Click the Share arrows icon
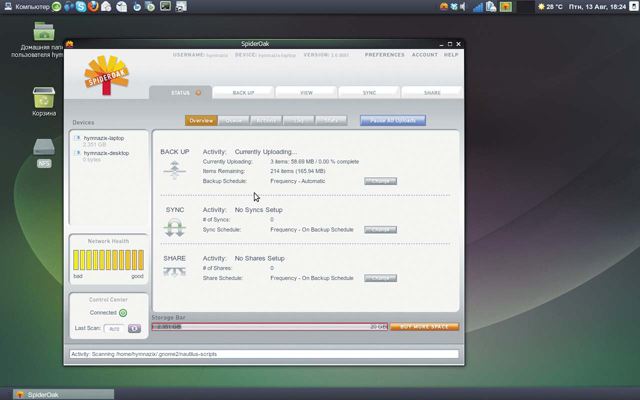640x400 pixels. point(175,272)
